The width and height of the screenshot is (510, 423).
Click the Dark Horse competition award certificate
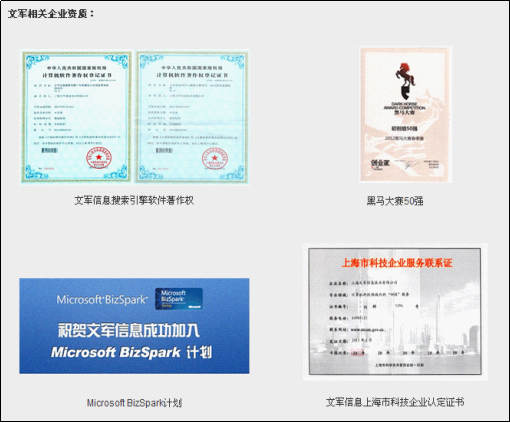pos(406,115)
